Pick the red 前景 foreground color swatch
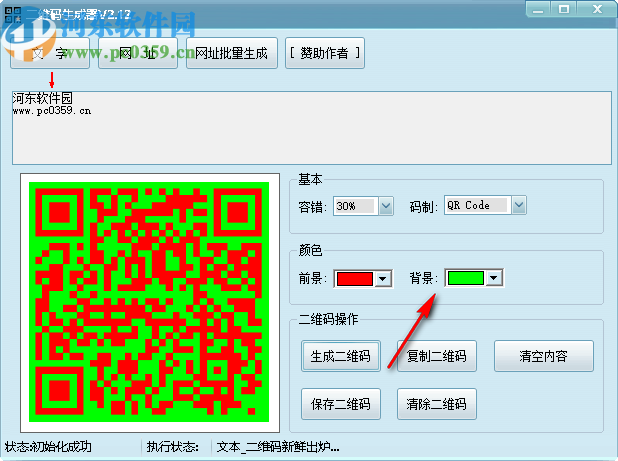This screenshot has width=618, height=461. click(x=355, y=279)
